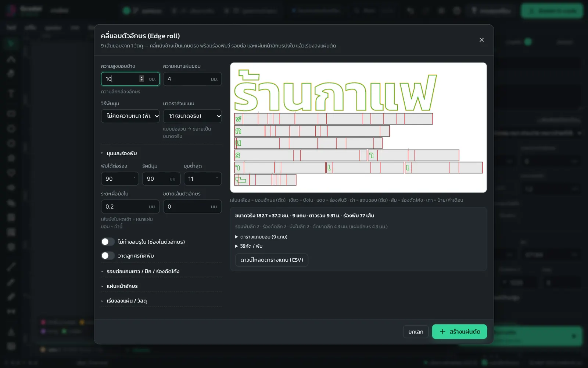Click the 9 เส้นขอบจาก 1 วัตถุ subtitle text
Image resolution: width=588 pixels, height=368 pixels.
[x=218, y=46]
